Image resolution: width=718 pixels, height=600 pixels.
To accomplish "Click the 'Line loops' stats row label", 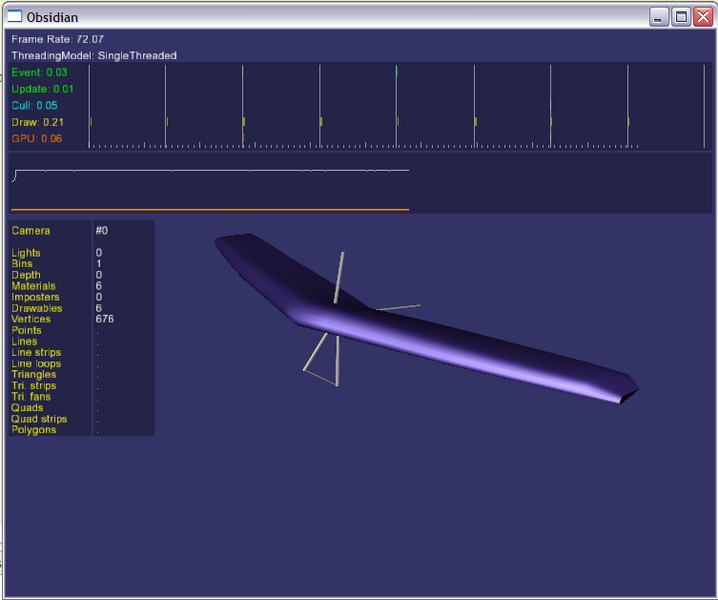I will (36, 364).
